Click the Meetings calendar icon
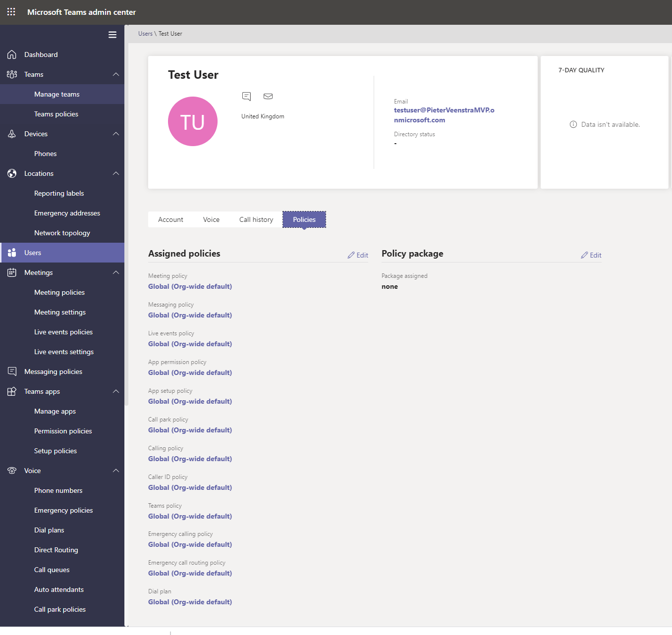Image resolution: width=672 pixels, height=635 pixels. pyautogui.click(x=12, y=272)
